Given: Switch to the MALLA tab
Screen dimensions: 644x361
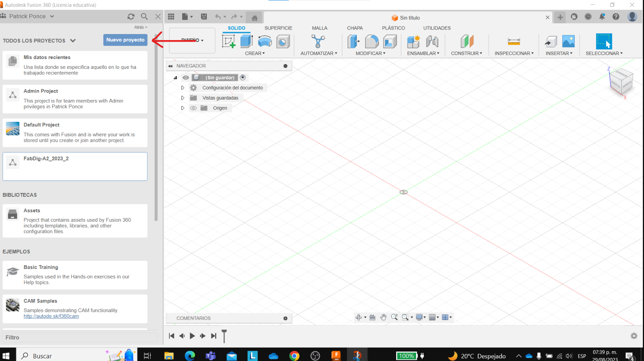Looking at the screenshot, I should [x=320, y=28].
